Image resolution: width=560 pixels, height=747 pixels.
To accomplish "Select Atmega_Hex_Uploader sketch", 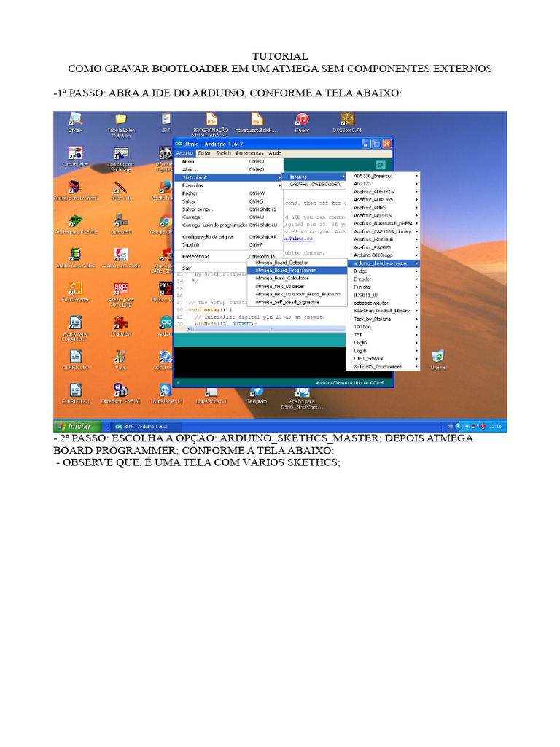I will (x=297, y=286).
